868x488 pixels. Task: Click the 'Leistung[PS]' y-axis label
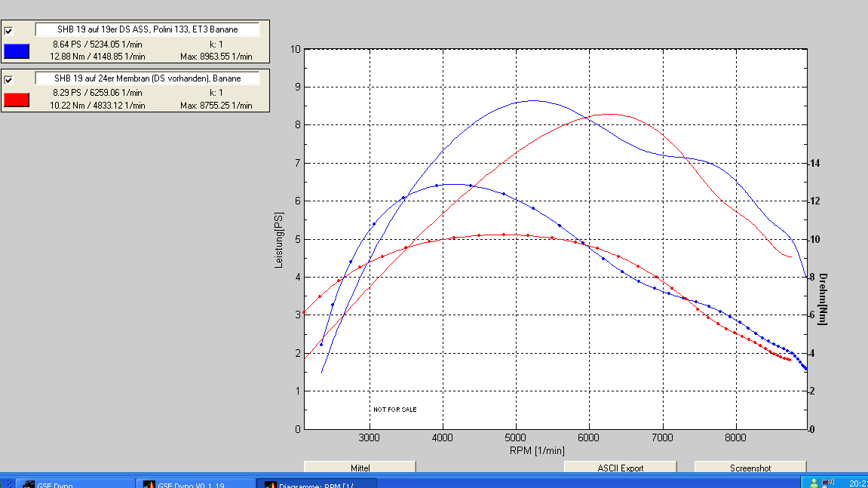[x=278, y=239]
